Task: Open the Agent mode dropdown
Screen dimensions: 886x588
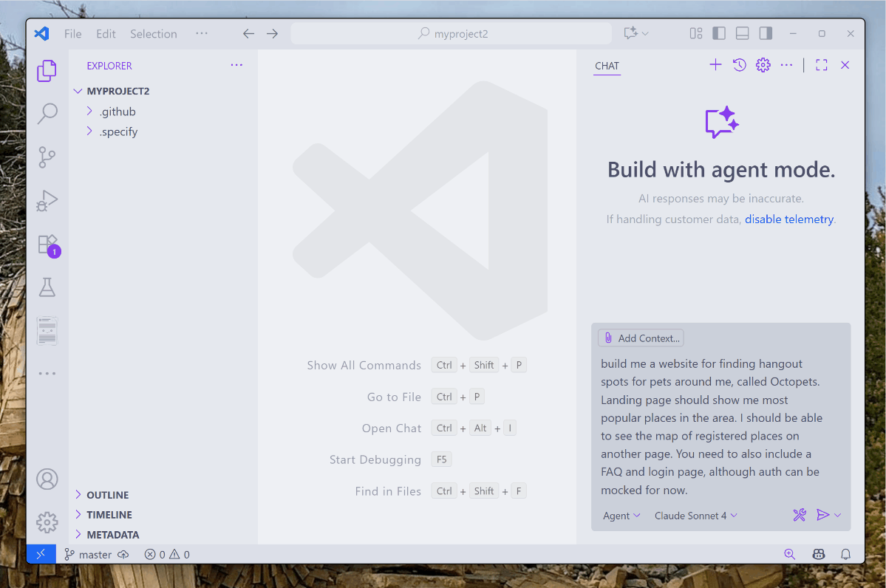Action: tap(621, 516)
